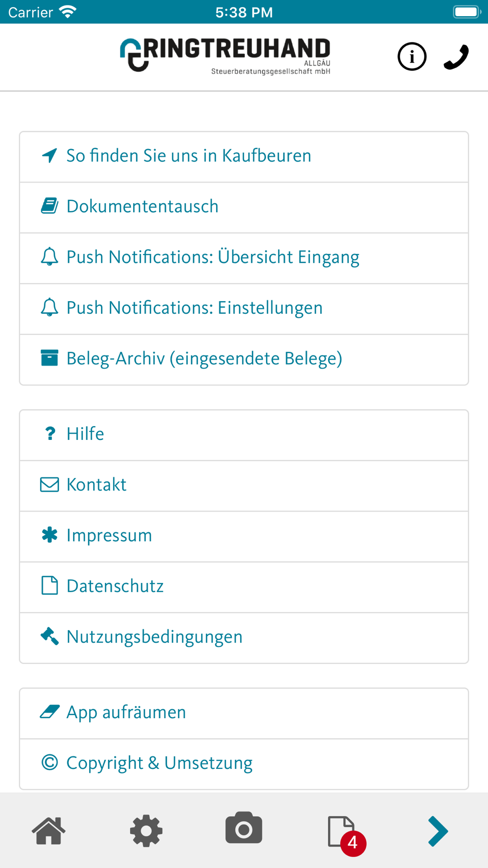Open Push Notifications: Übersicht Eingang

click(x=244, y=258)
